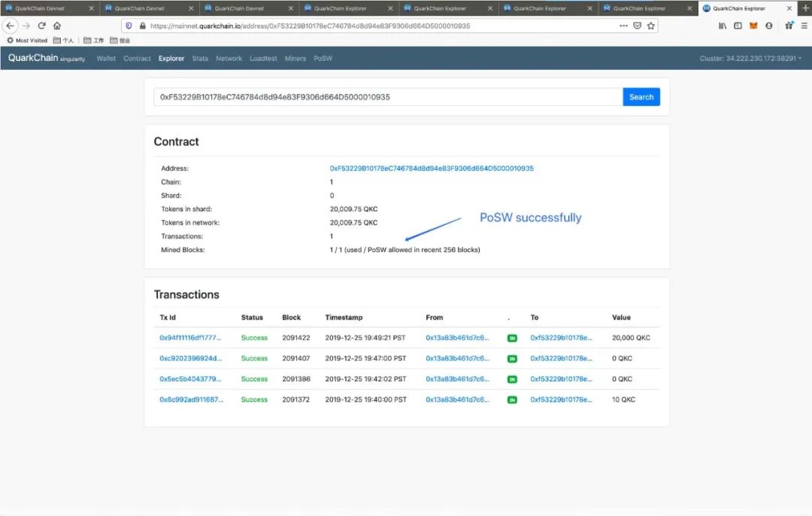Click the IN badge on the 10 QKC row
This screenshot has height=516, width=812.
pyautogui.click(x=512, y=400)
